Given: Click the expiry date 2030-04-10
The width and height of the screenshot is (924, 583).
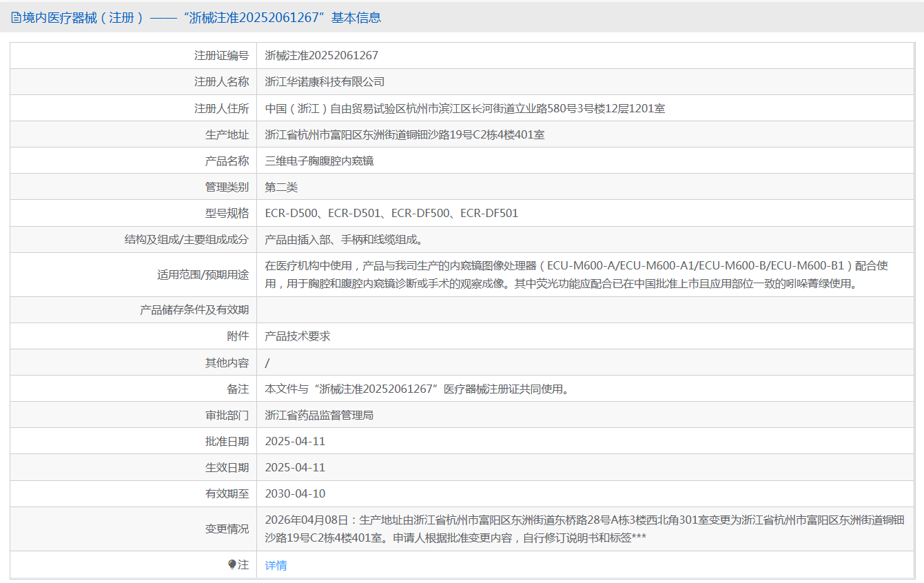Looking at the screenshot, I should [x=295, y=493].
